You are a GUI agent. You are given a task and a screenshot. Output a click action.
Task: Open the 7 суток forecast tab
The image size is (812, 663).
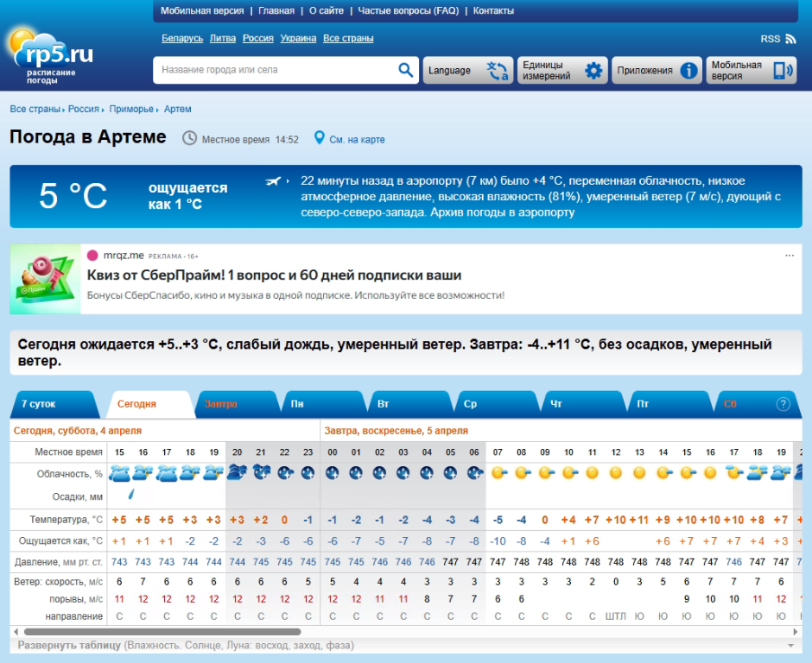38,402
